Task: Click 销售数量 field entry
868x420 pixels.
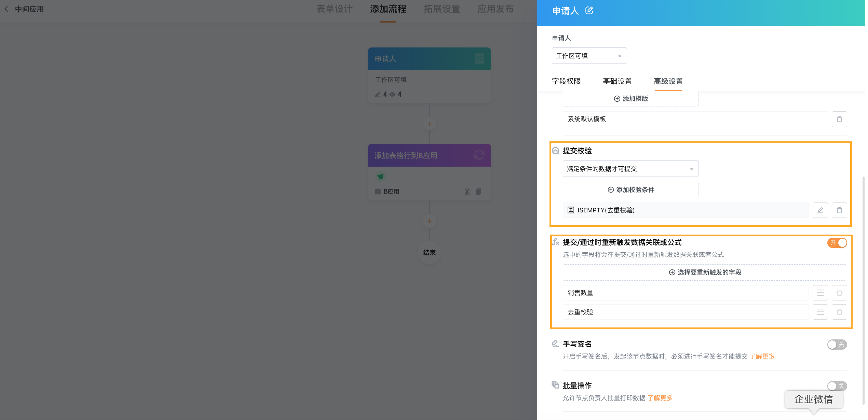Action: pos(686,293)
